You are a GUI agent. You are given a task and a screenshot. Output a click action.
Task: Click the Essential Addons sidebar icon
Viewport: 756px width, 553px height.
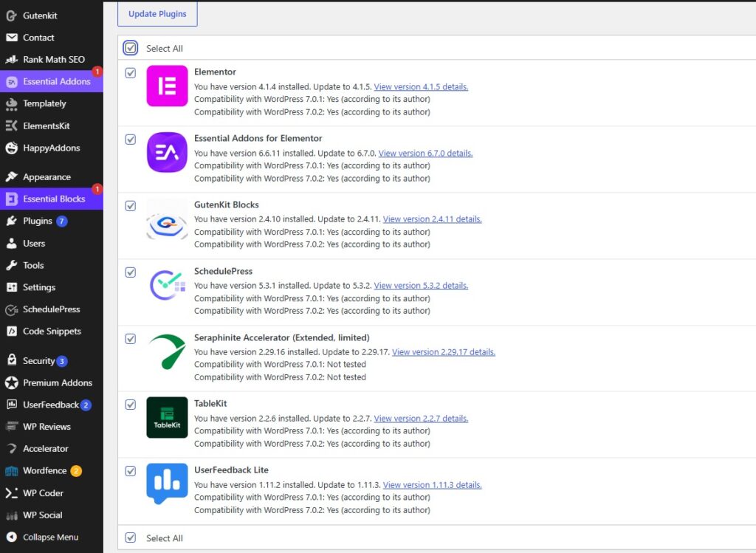[12, 81]
